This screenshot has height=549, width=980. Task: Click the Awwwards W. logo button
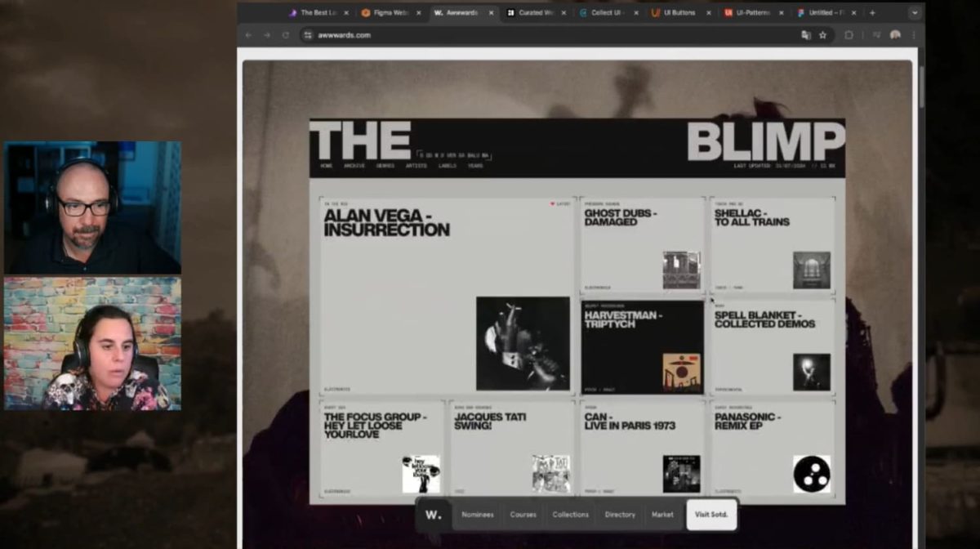tap(433, 515)
